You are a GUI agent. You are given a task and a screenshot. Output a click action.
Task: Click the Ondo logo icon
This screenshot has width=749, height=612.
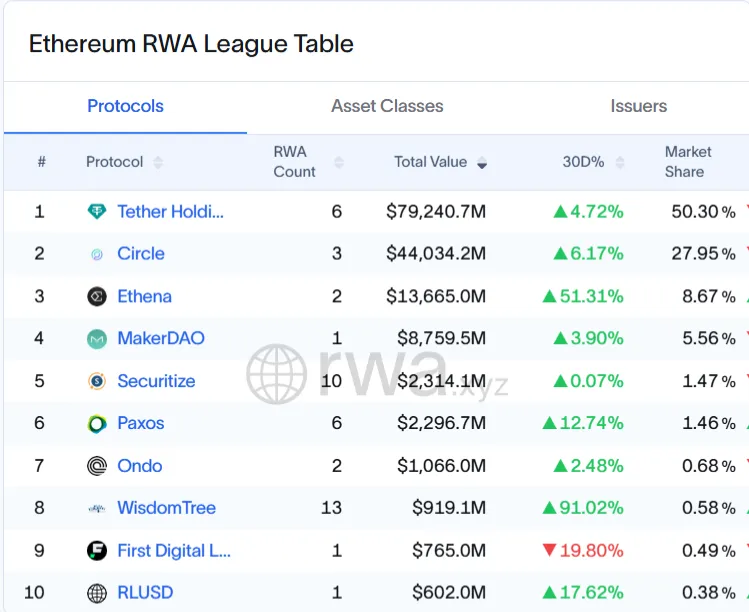click(x=97, y=466)
